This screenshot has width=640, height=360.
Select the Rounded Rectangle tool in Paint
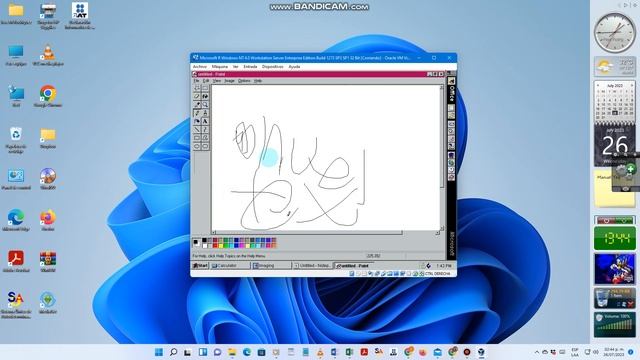click(205, 146)
